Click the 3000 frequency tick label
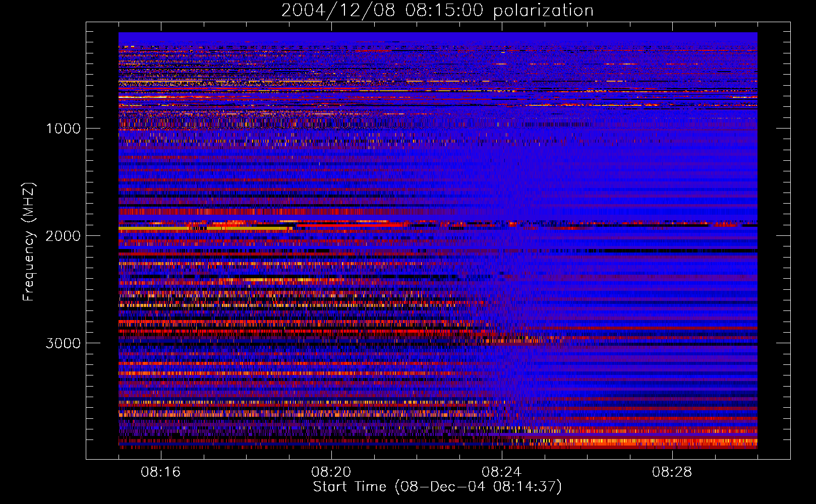This screenshot has width=816, height=504. coord(63,343)
